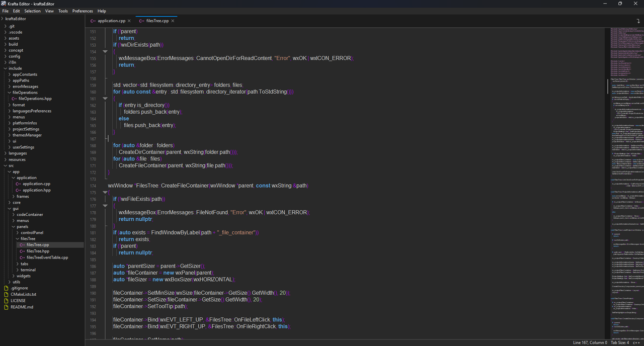The width and height of the screenshot is (644, 346).
Task: Open the resources folder
Action: [17, 159]
